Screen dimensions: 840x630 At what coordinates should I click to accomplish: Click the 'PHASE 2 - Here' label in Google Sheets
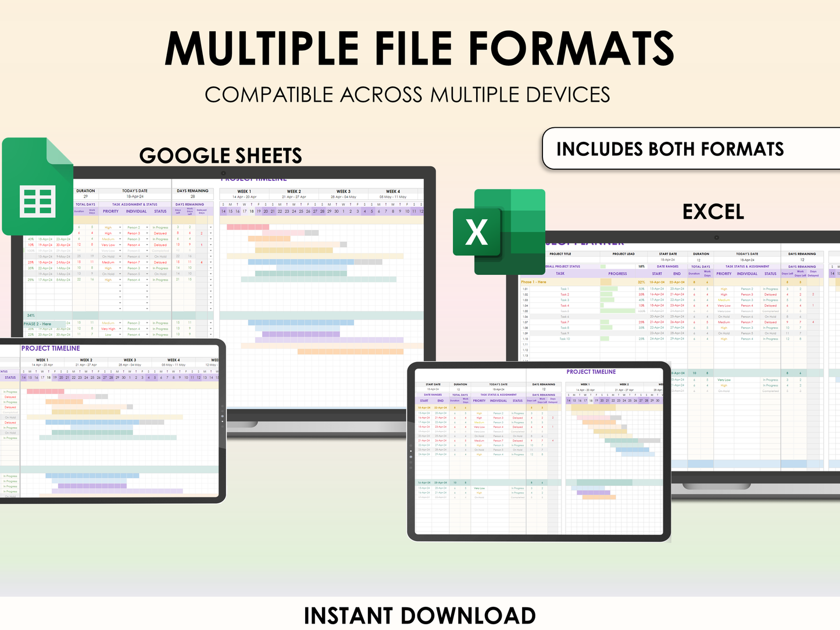(37, 324)
